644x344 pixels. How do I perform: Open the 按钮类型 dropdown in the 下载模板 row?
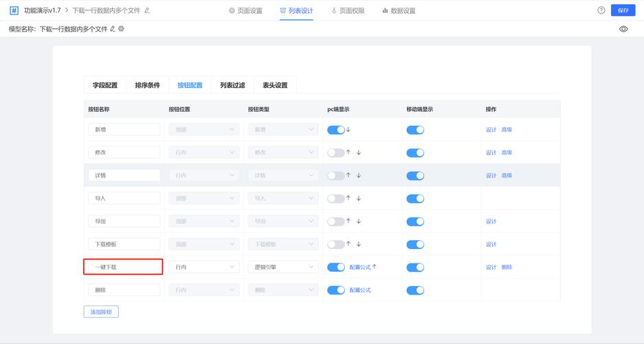(283, 244)
